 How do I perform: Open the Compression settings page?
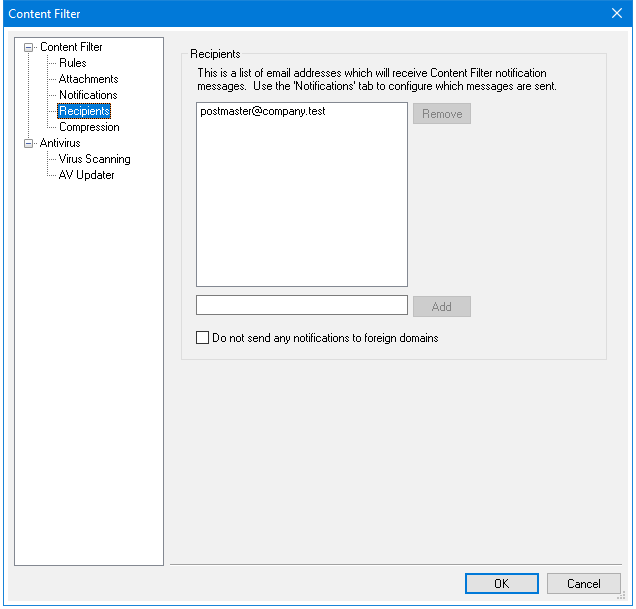click(x=89, y=127)
